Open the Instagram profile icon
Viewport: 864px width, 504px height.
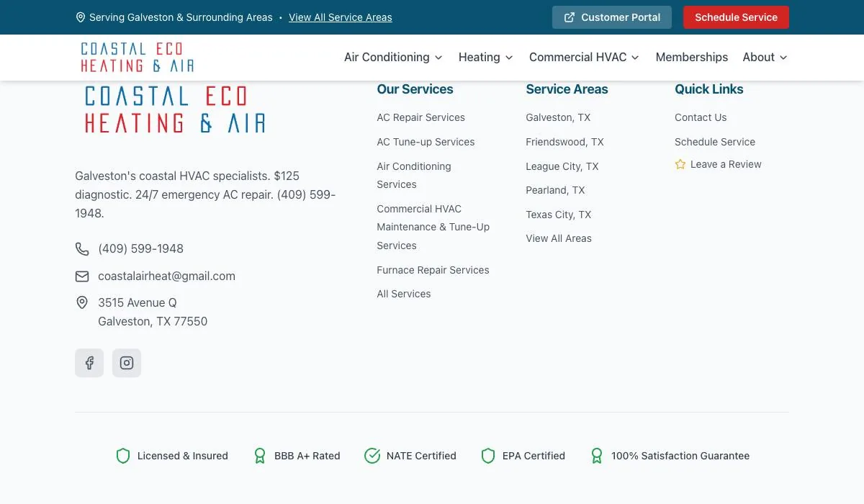click(127, 363)
